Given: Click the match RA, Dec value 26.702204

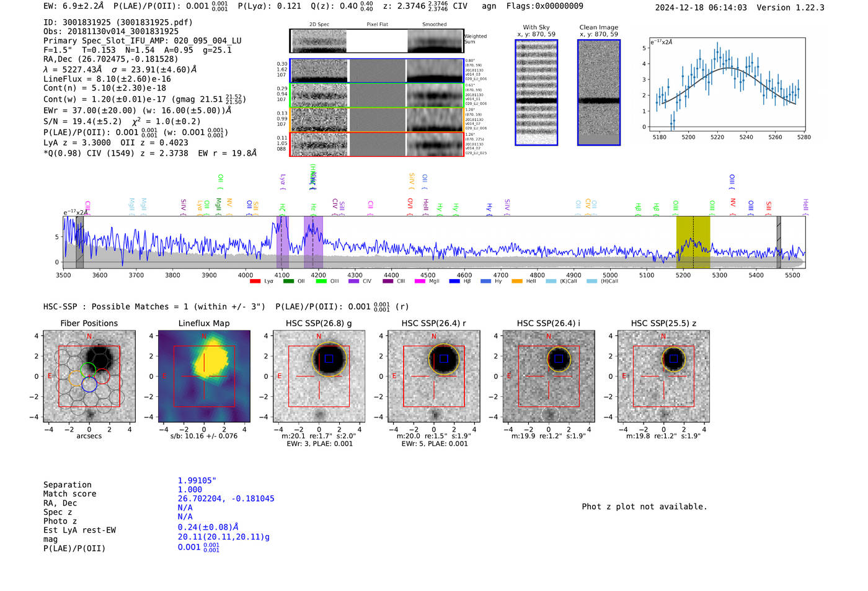Looking at the screenshot, I should coord(226,499).
